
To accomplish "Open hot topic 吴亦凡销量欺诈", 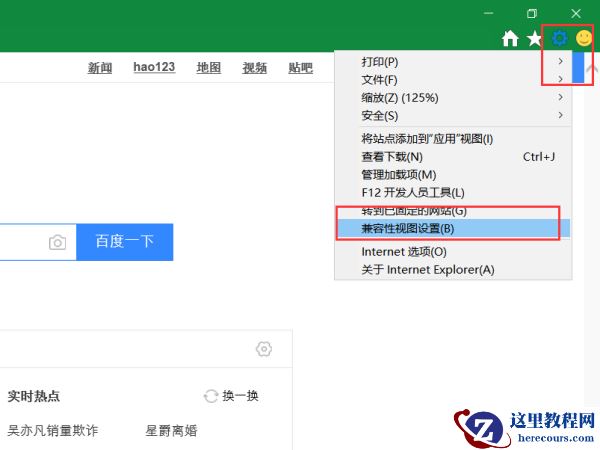I will pyautogui.click(x=53, y=430).
